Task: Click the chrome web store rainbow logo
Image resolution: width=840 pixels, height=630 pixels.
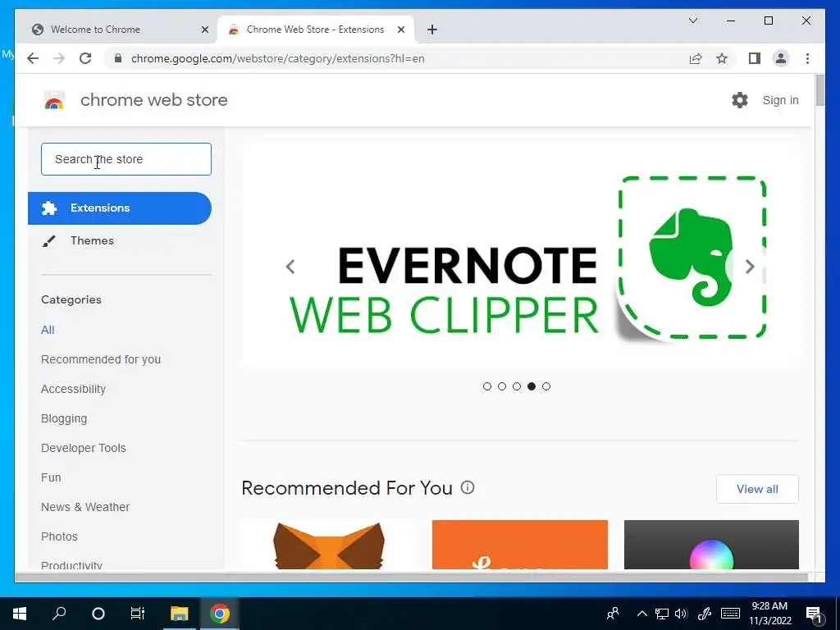Action: 54,100
